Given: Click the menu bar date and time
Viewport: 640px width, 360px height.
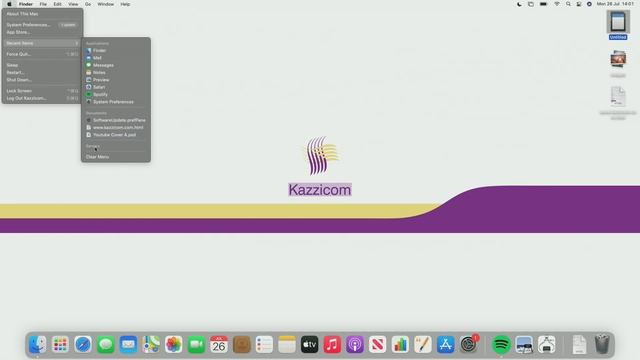Looking at the screenshot, I should [616, 4].
